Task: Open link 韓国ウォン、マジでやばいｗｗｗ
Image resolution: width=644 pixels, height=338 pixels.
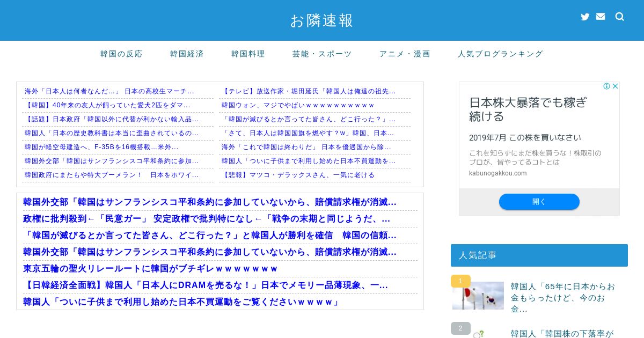Action: click(298, 105)
